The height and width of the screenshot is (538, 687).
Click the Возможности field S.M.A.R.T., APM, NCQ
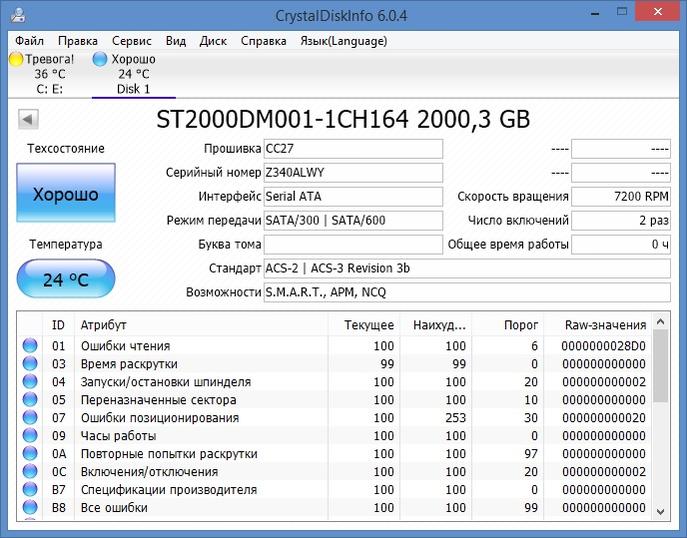click(467, 292)
